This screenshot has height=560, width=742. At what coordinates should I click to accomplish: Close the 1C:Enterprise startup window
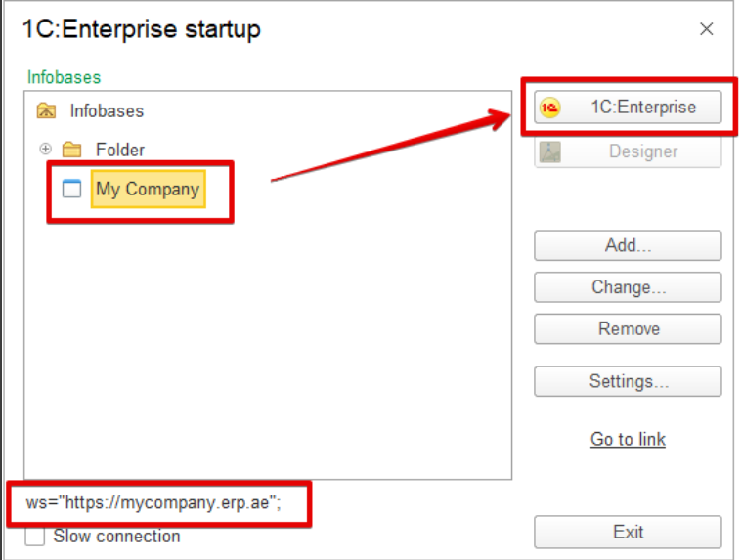point(707,29)
